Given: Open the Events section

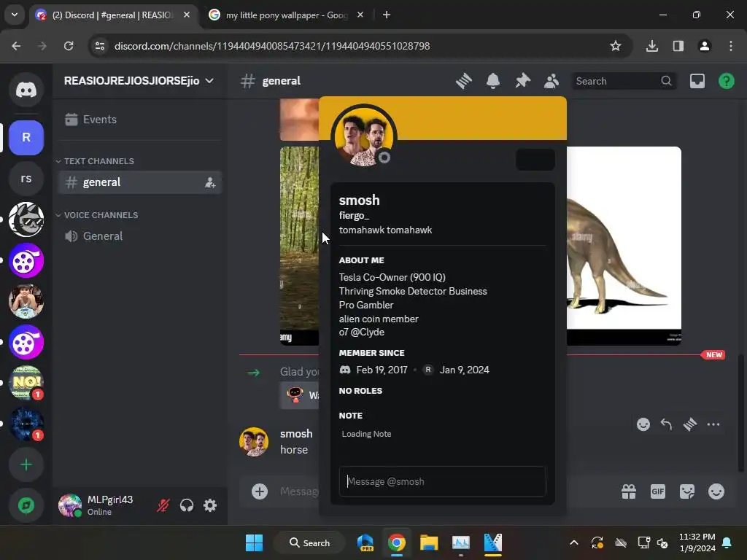Looking at the screenshot, I should point(139,120).
